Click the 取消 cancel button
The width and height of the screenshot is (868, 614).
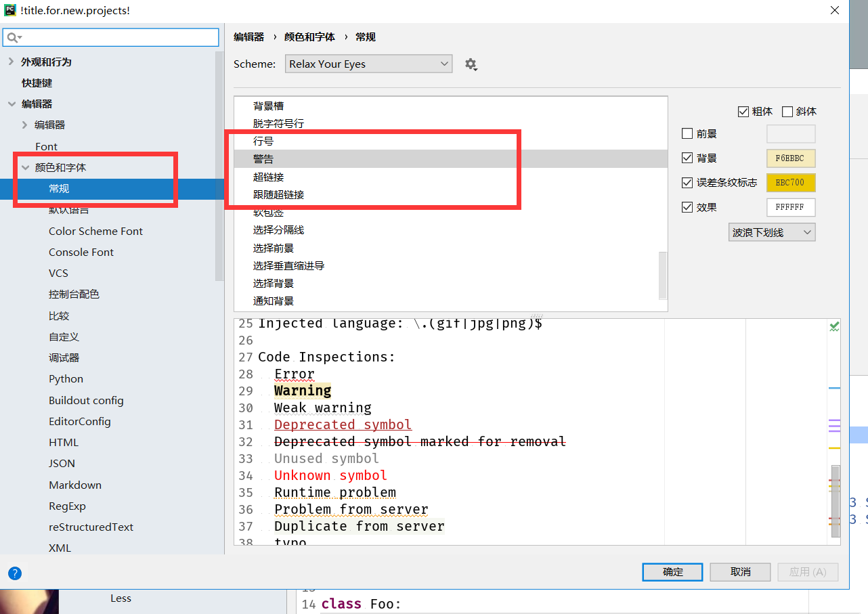pyautogui.click(x=740, y=571)
